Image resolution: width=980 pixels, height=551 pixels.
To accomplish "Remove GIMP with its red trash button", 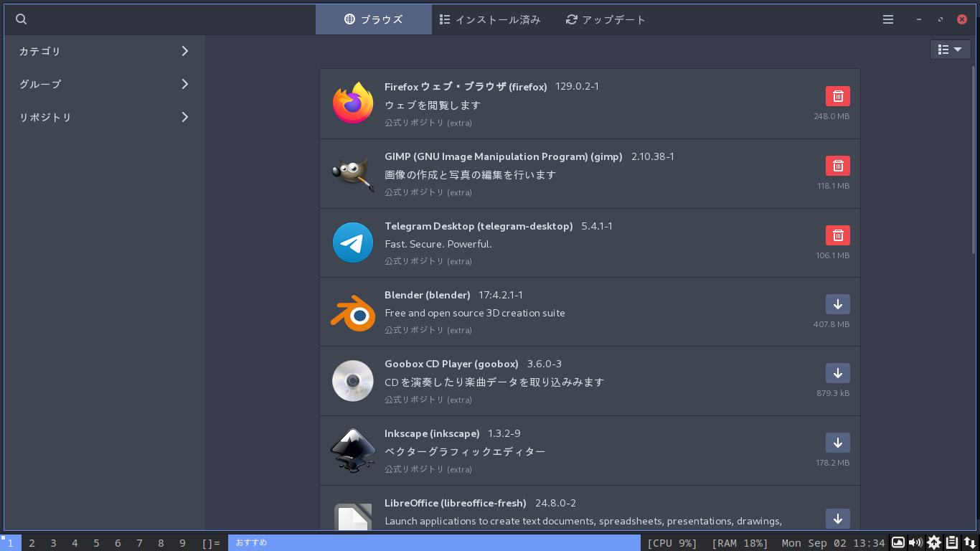I will (x=838, y=166).
